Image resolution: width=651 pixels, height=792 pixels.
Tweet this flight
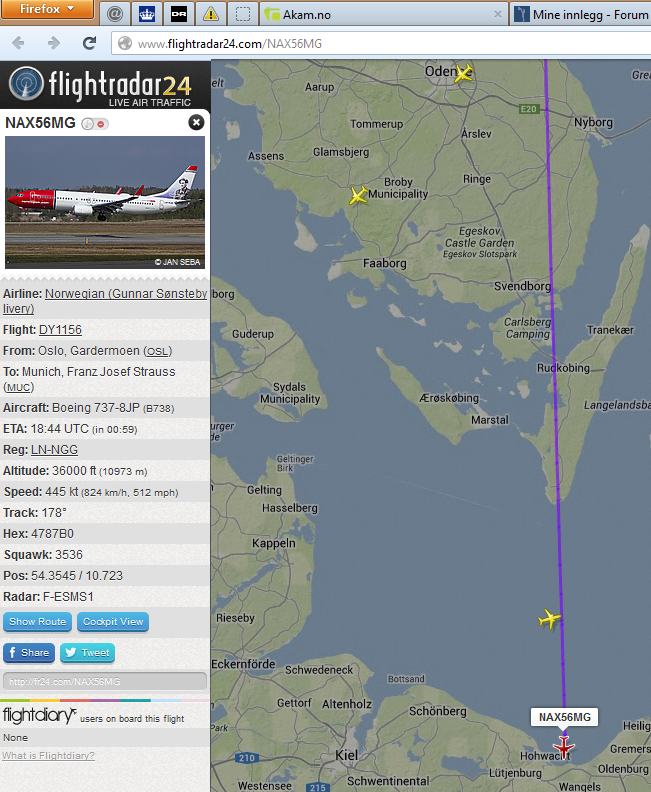87,653
